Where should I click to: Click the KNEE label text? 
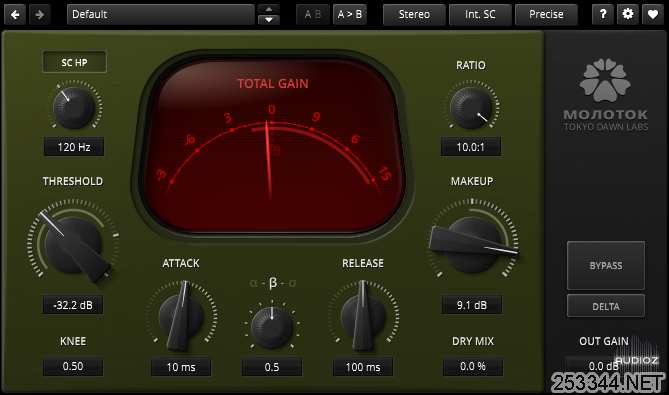coord(73,341)
